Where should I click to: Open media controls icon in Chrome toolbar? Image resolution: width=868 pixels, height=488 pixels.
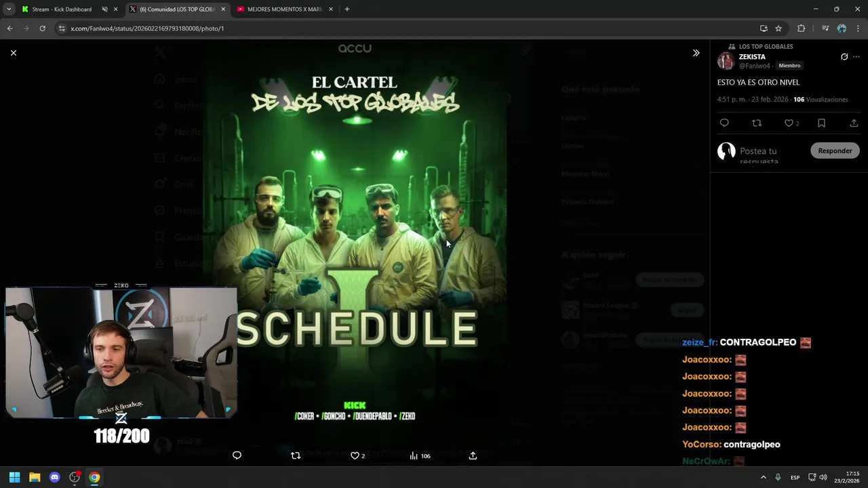825,28
